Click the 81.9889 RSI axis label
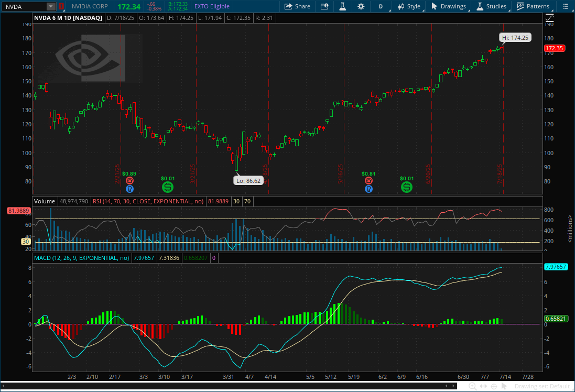Viewport: 575px width, 392px height. tap(19, 211)
